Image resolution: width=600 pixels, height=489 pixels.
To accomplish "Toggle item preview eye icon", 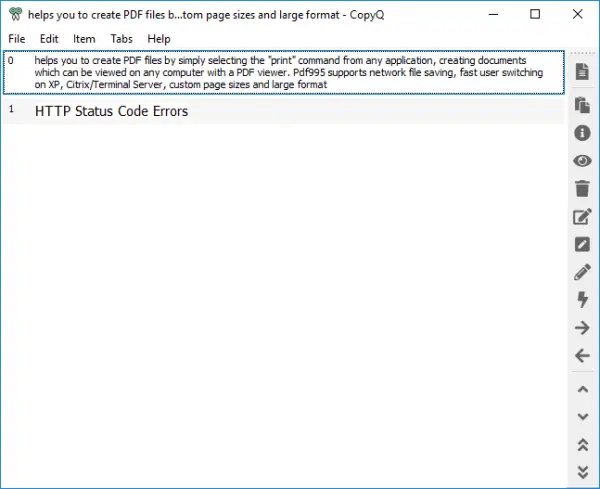I will point(582,161).
